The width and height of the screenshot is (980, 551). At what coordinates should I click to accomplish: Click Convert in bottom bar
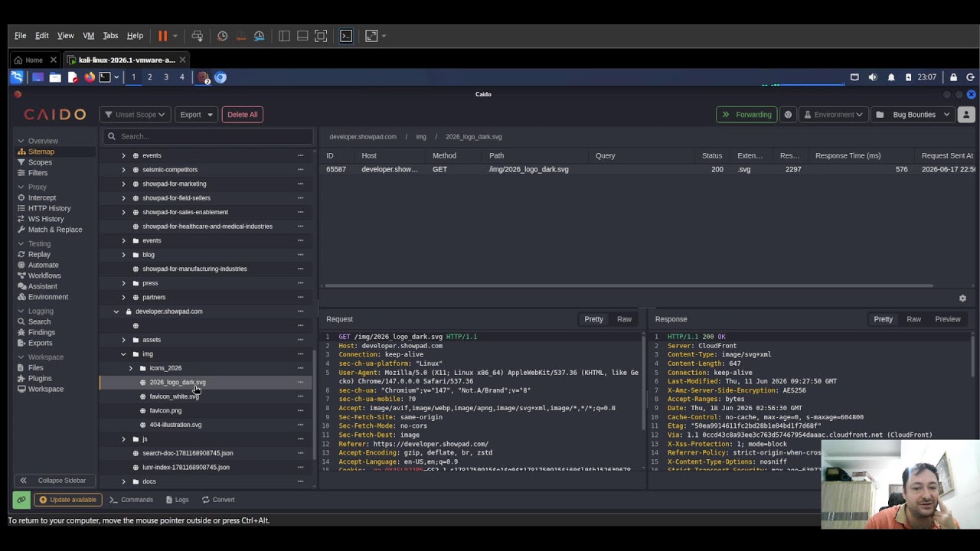pyautogui.click(x=218, y=500)
